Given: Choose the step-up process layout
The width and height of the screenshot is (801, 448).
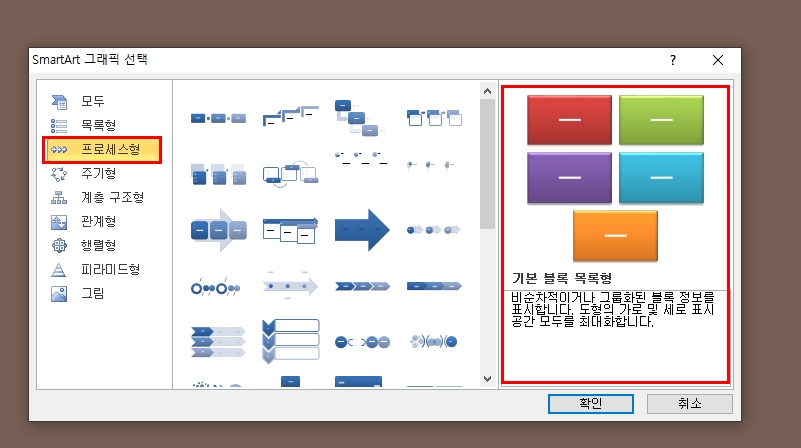Looking at the screenshot, I should coord(290,116).
